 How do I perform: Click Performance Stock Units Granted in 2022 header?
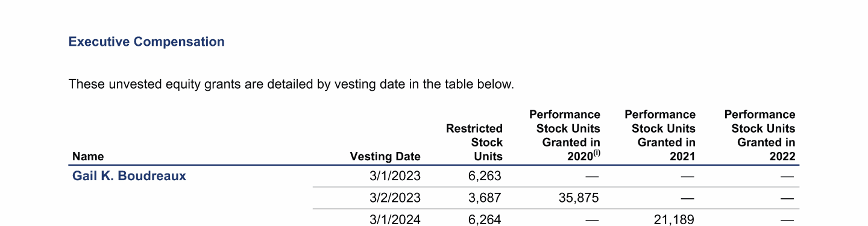point(760,136)
